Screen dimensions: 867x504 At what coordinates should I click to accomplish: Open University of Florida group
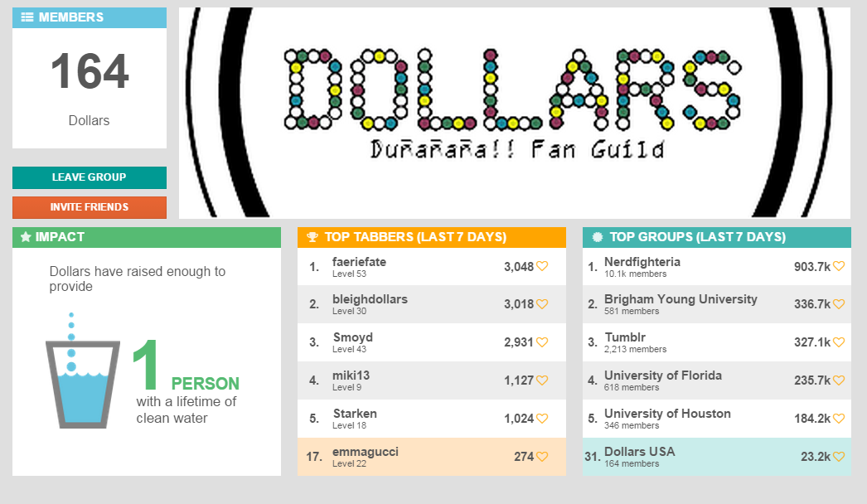(717, 380)
